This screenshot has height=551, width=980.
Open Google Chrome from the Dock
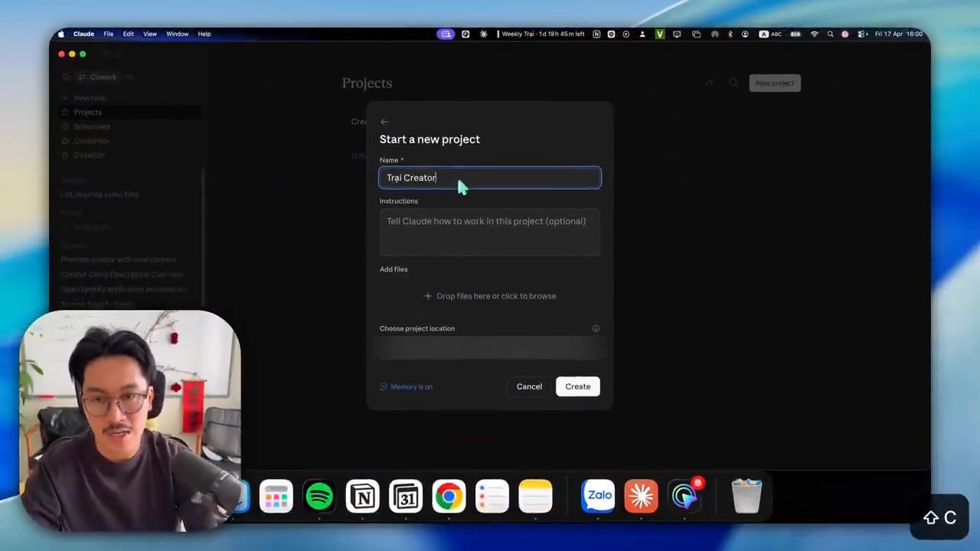click(449, 497)
